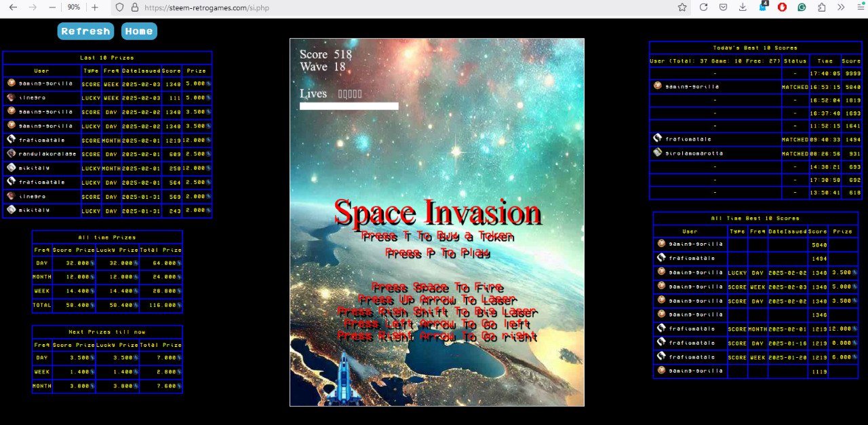
Task: Click the randulakoralage avatar in Last 10 Prizes
Action: tap(12, 153)
